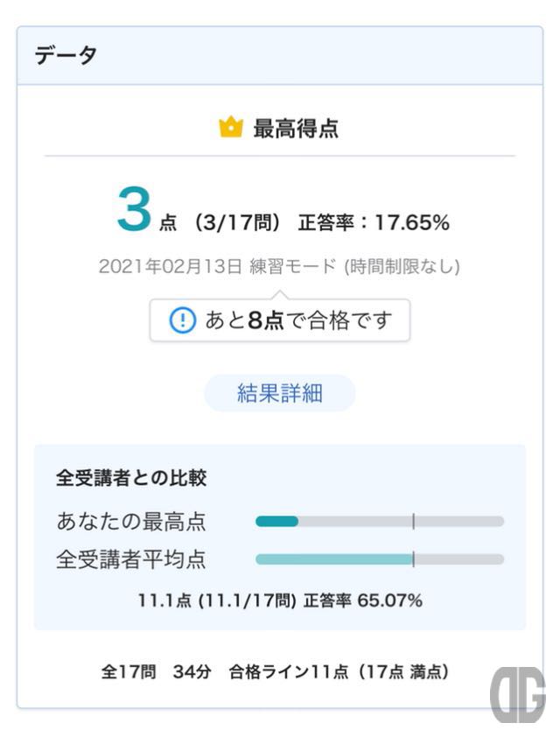This screenshot has height=737, width=560.
Task: Click the large score number 3
Action: click(135, 210)
